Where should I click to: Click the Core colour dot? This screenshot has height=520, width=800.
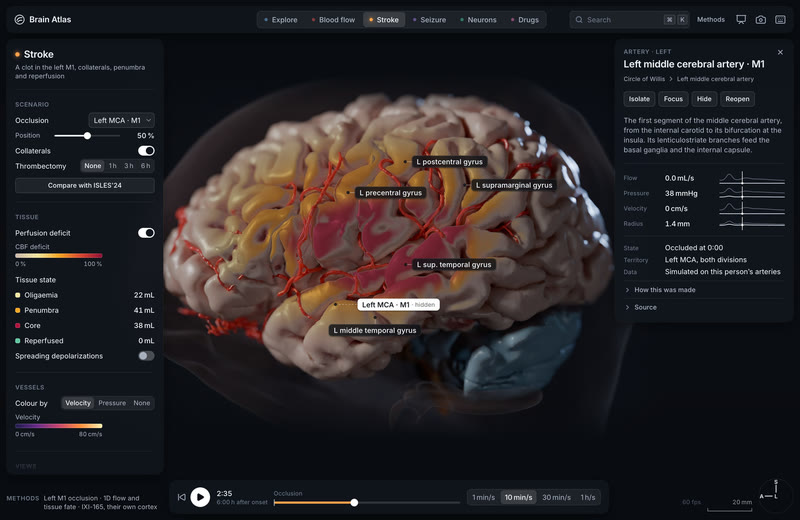click(18, 326)
